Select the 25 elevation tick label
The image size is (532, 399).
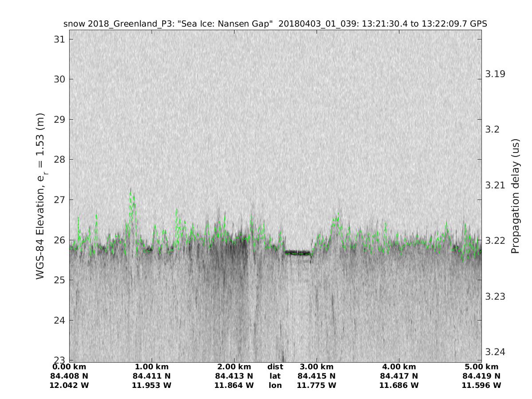[x=59, y=280]
